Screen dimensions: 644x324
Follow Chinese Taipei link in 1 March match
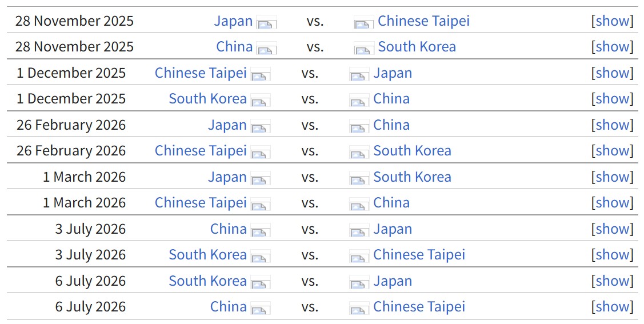[201, 203]
